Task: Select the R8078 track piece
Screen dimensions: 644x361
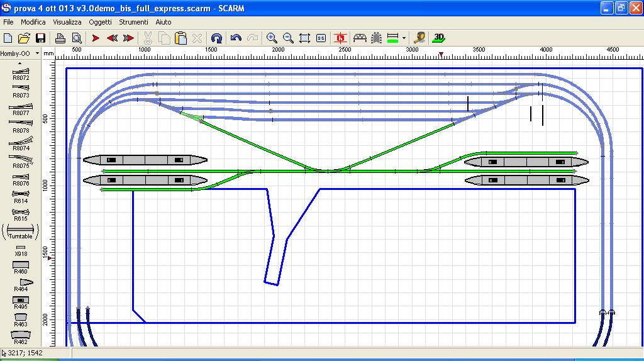Action: 21,126
